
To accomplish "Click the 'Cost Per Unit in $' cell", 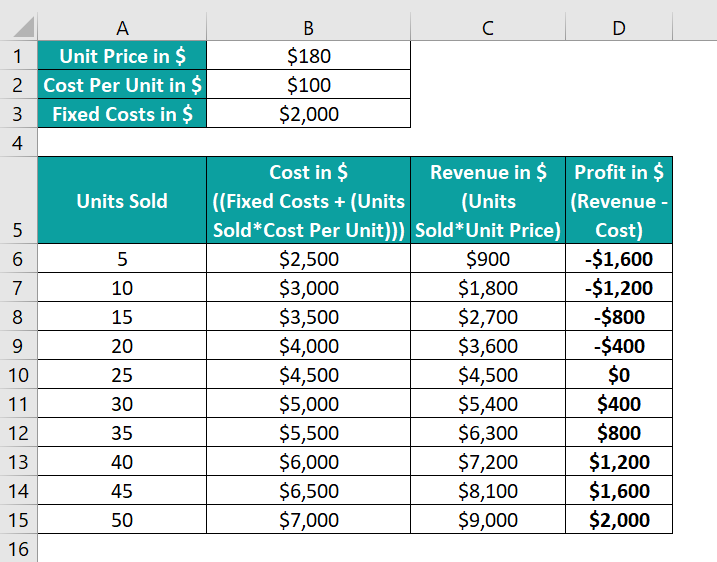I will [x=122, y=85].
